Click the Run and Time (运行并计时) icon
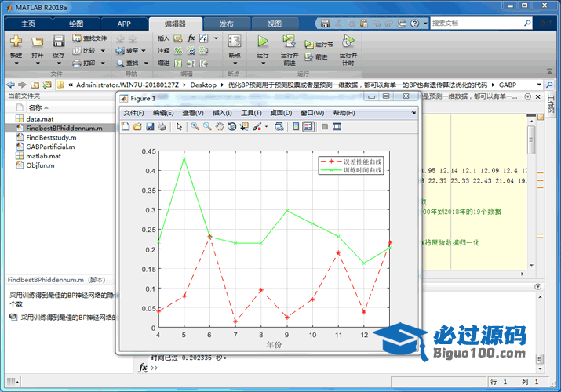The height and width of the screenshot is (392, 561). [348, 42]
